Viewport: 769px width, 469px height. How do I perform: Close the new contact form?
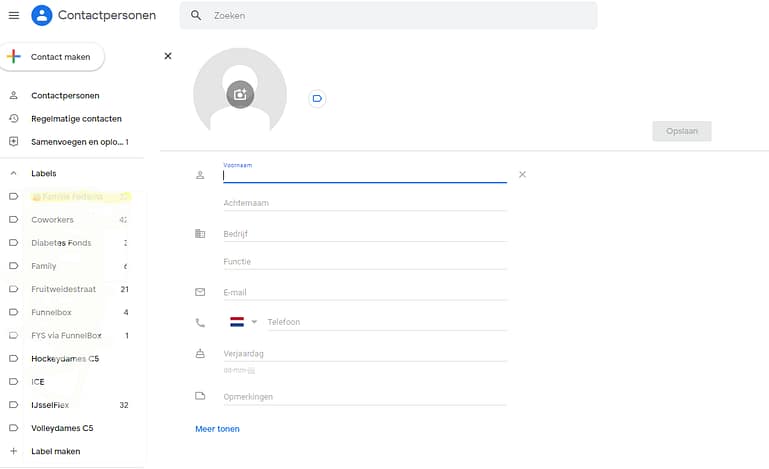(168, 56)
